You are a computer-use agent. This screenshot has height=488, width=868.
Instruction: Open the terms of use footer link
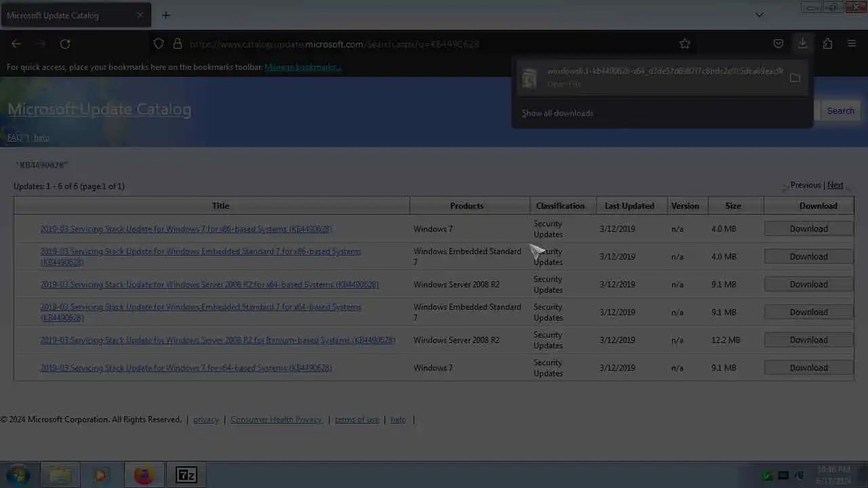coord(357,420)
